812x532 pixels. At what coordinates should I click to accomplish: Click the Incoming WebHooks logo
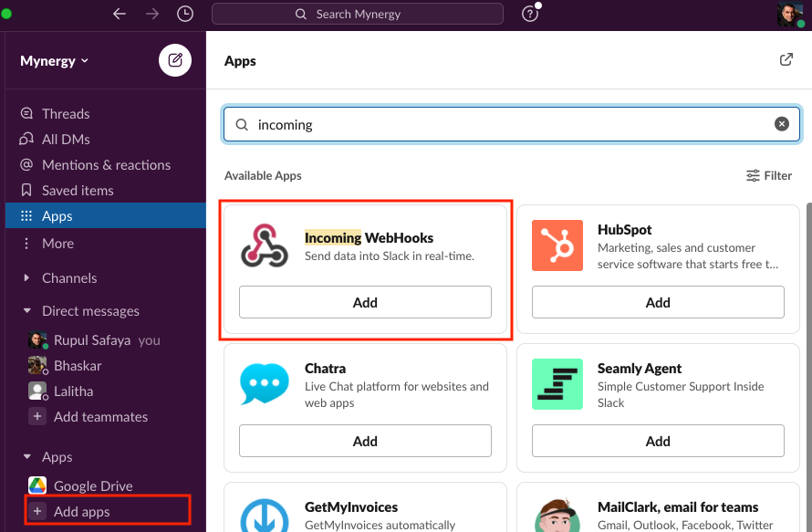point(264,245)
